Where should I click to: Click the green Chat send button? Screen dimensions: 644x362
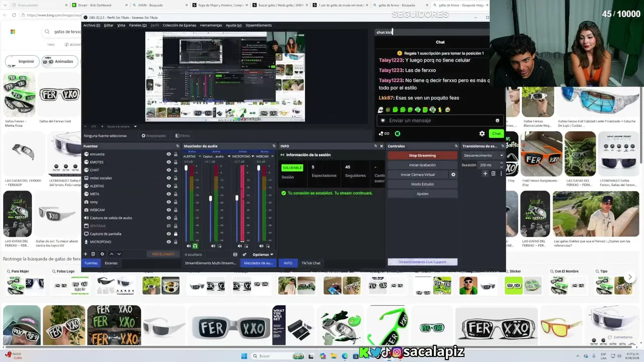pyautogui.click(x=496, y=134)
